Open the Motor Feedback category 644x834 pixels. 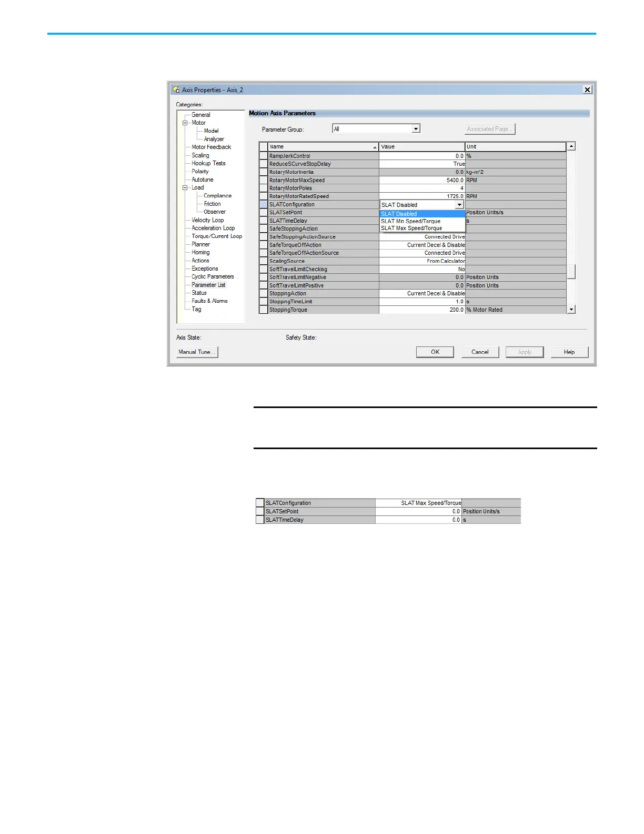[212, 147]
